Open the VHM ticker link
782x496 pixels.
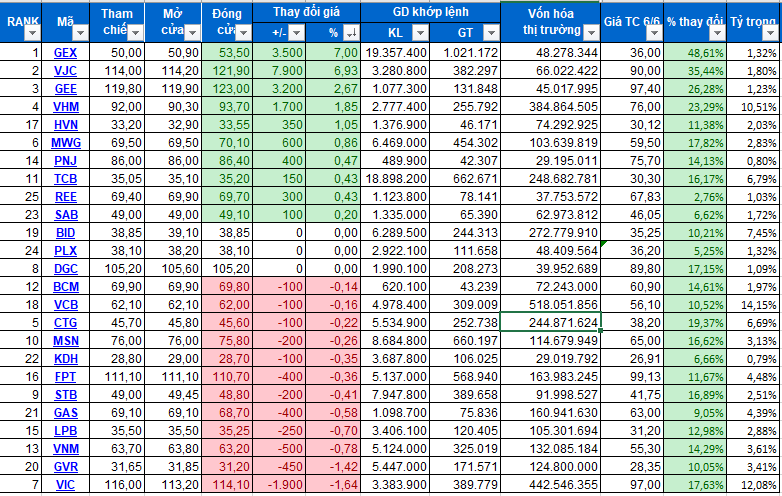(65, 107)
